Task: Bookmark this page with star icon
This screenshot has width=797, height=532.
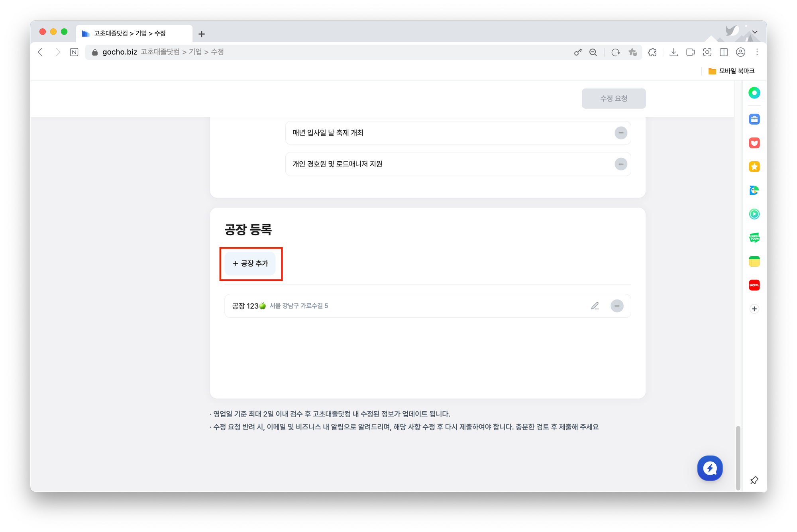Action: click(632, 52)
